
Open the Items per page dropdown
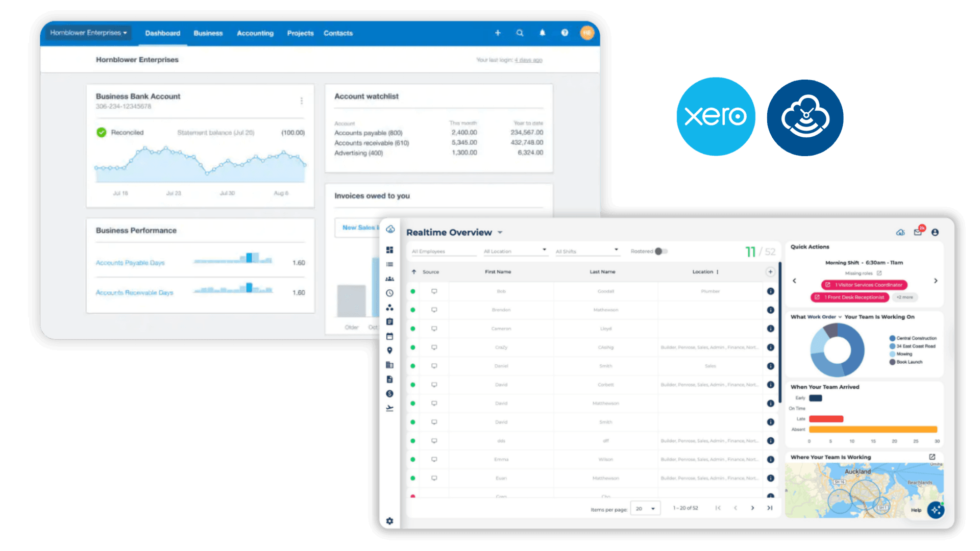(646, 509)
